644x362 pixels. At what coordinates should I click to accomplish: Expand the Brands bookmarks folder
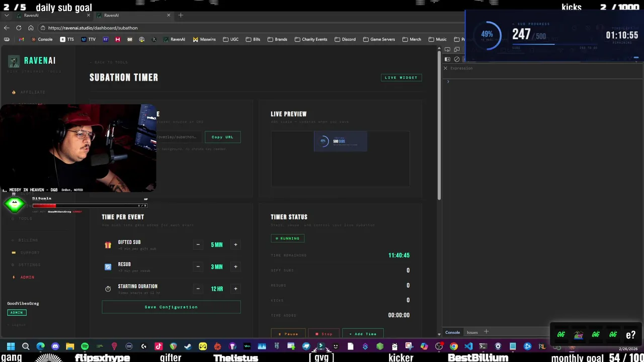[277, 39]
